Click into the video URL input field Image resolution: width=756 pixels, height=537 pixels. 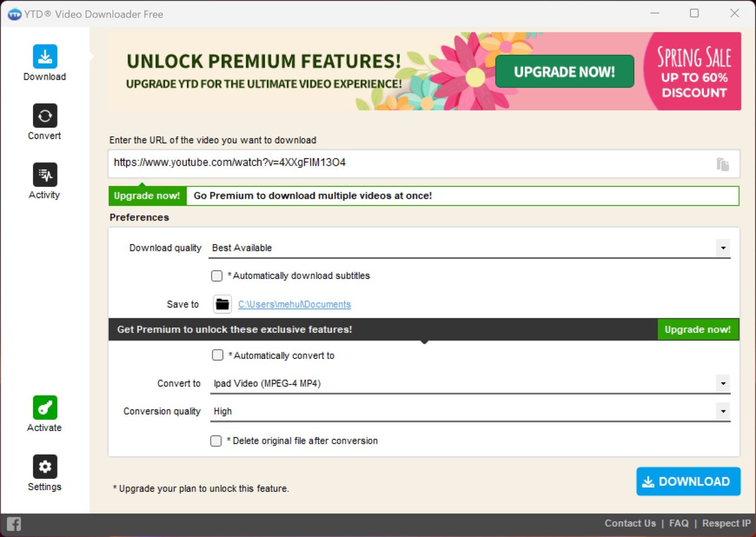coord(407,163)
